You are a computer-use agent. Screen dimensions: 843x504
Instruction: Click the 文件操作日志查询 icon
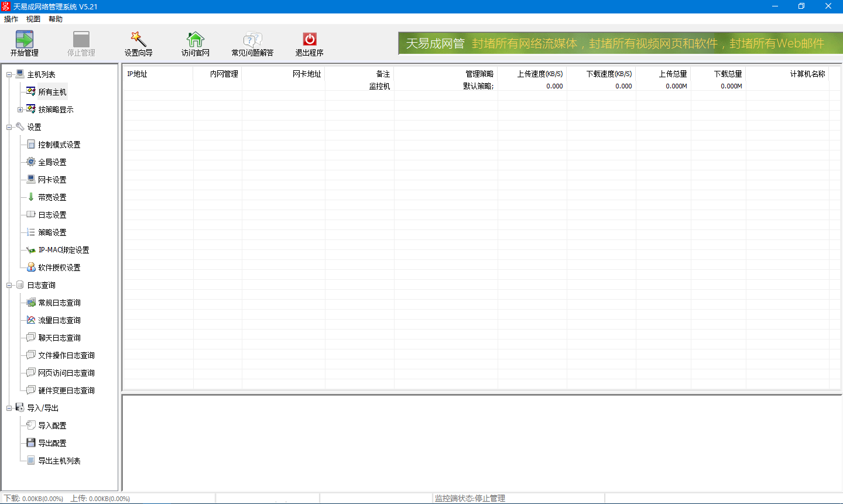[31, 355]
